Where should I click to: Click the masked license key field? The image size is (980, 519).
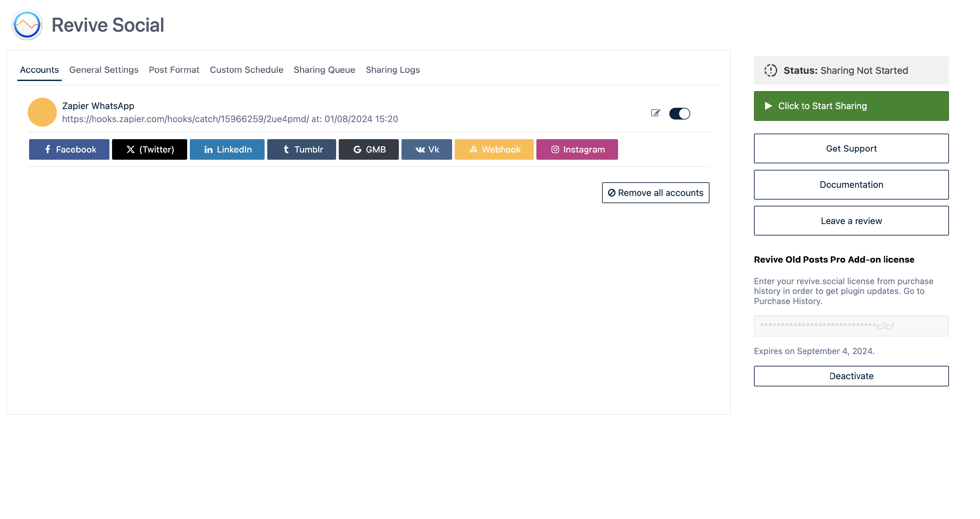(851, 326)
